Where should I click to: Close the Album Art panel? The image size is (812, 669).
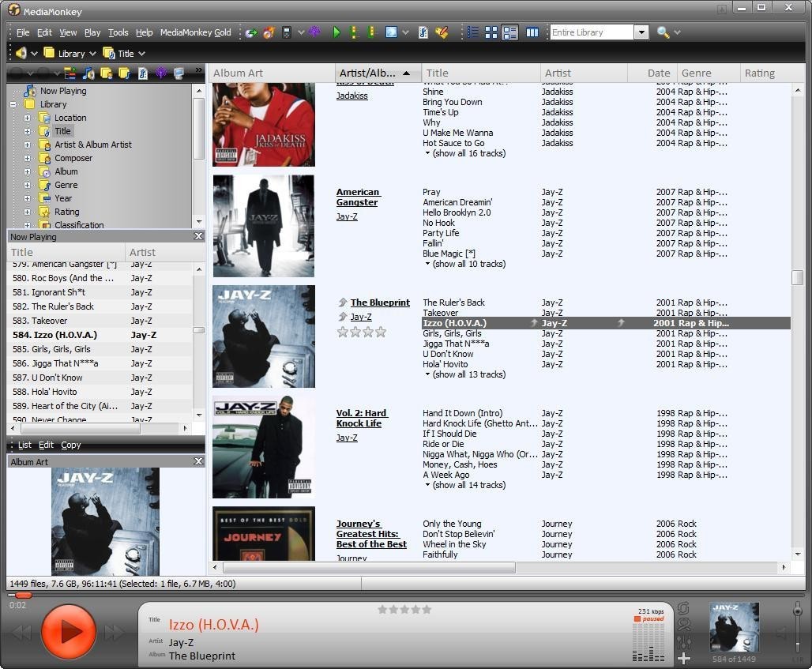[x=198, y=461]
